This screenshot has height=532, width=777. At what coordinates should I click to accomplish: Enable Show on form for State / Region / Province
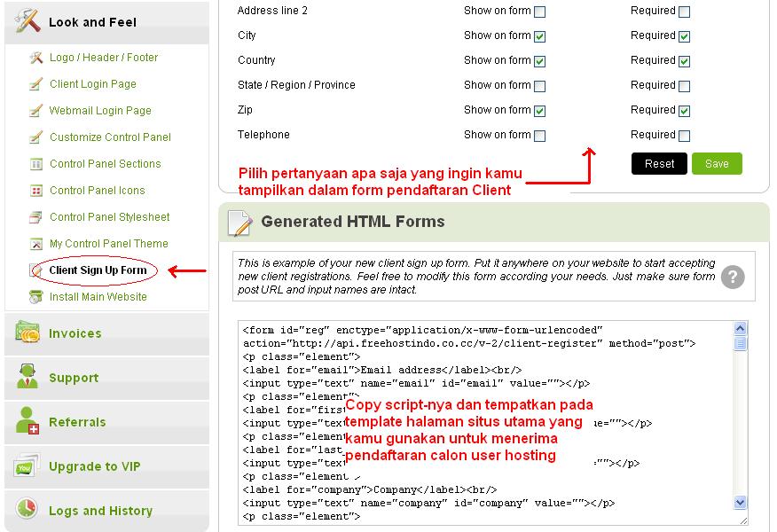[x=540, y=86]
